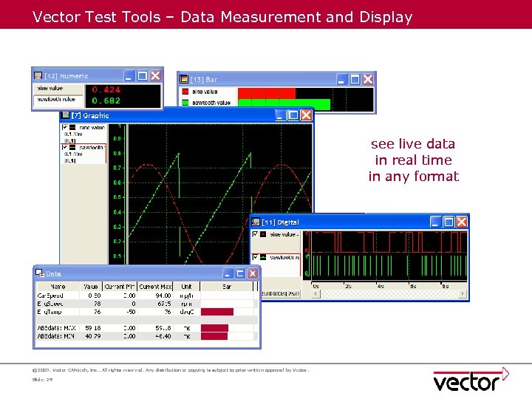Click sawtooth value label in Numeric window

coord(56,99)
